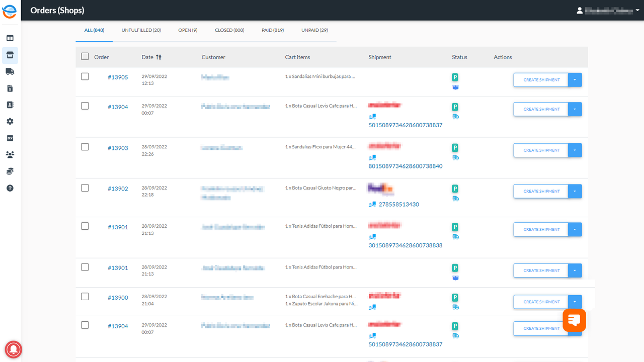Click the truck status icon for order #13902
Screen dimensions: 644x362
[x=455, y=198]
